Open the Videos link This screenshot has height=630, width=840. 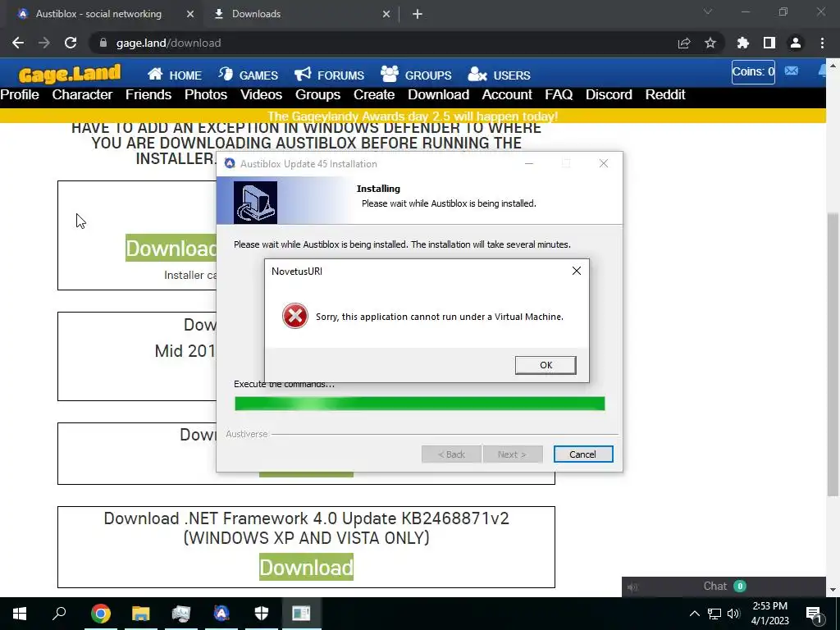coord(261,95)
